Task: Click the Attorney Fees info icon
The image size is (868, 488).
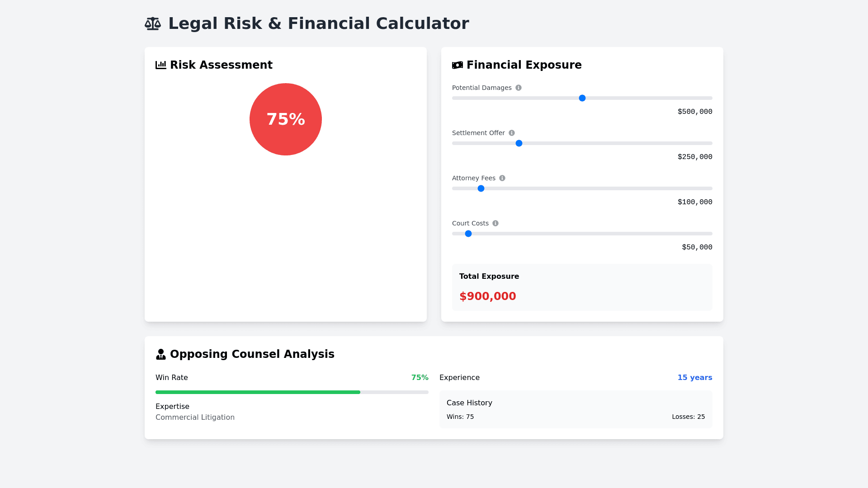Action: click(502, 178)
